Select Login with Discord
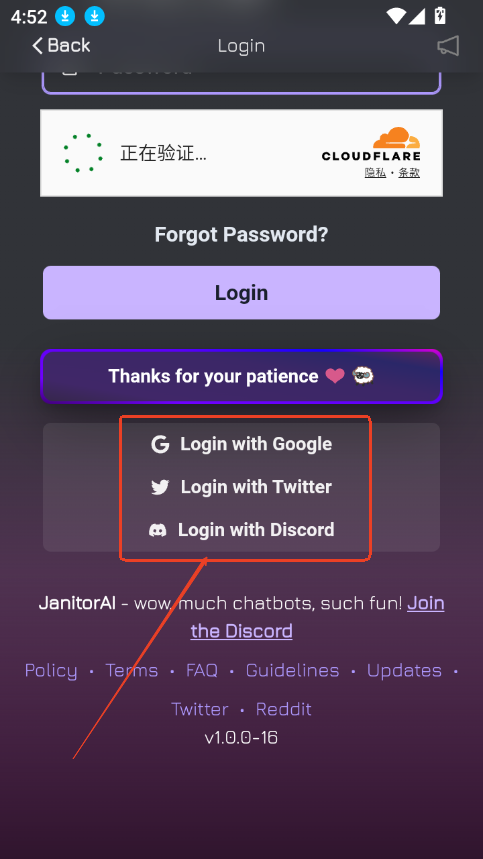The height and width of the screenshot is (859, 483). click(242, 530)
